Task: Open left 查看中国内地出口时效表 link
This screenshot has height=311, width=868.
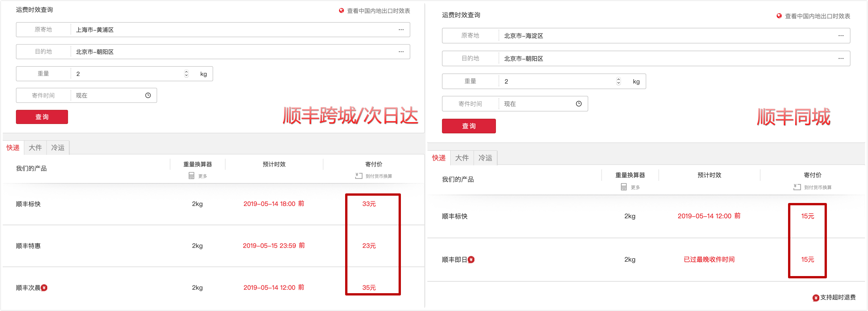Action: pyautogui.click(x=378, y=11)
